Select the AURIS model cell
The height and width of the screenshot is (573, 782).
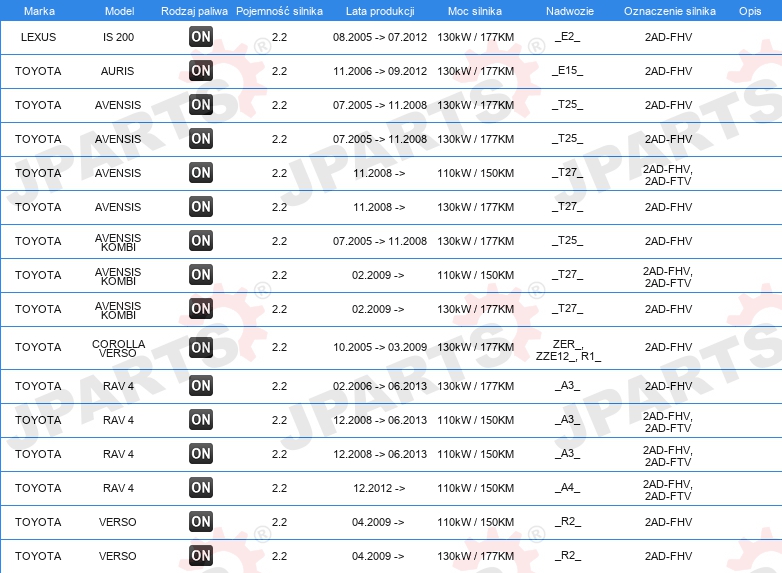(117, 71)
